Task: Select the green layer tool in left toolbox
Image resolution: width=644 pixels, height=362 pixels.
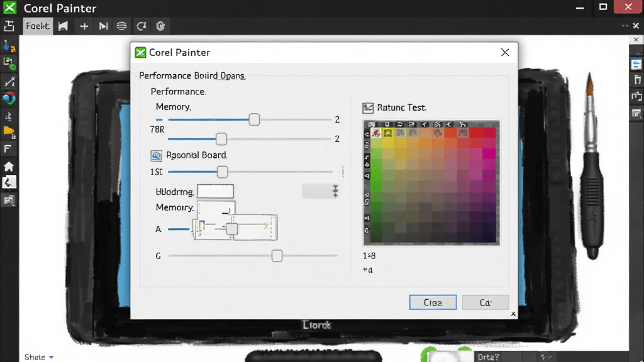Action: 9,63
